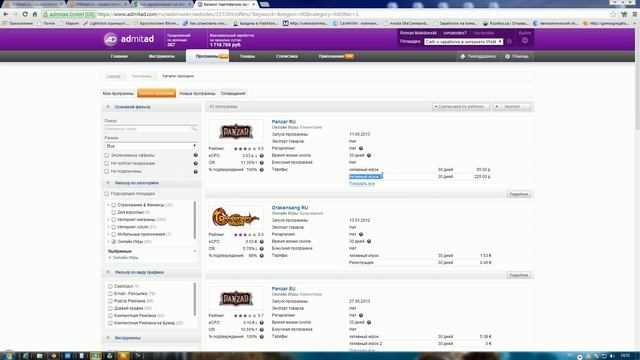Switch to Новые программы tab

[197, 93]
